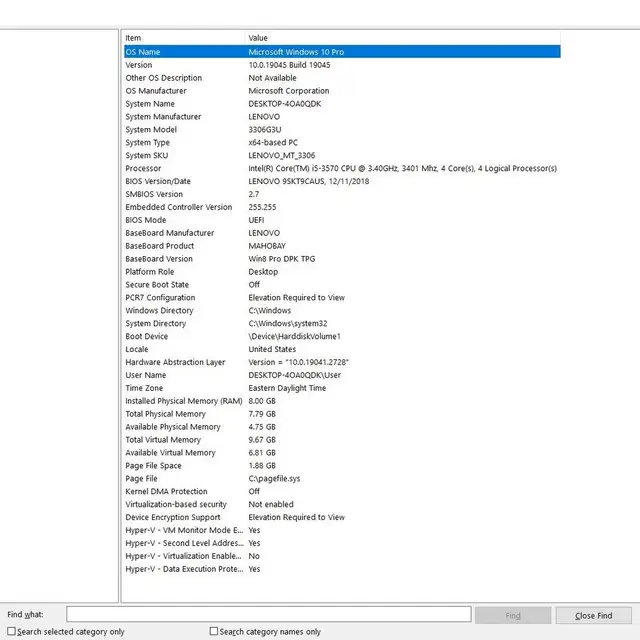640x640 pixels.
Task: Click the DESKTOP-4OA0QDK system name value
Action: (284, 104)
